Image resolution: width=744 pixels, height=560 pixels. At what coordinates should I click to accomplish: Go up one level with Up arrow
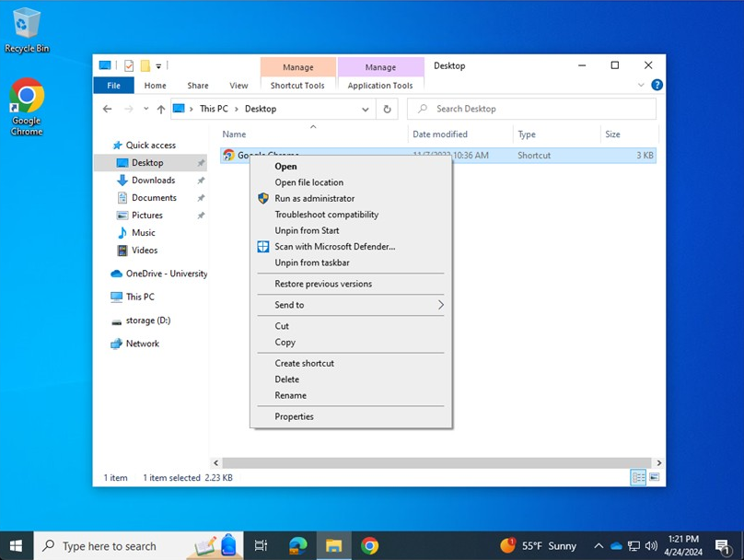[x=161, y=110]
